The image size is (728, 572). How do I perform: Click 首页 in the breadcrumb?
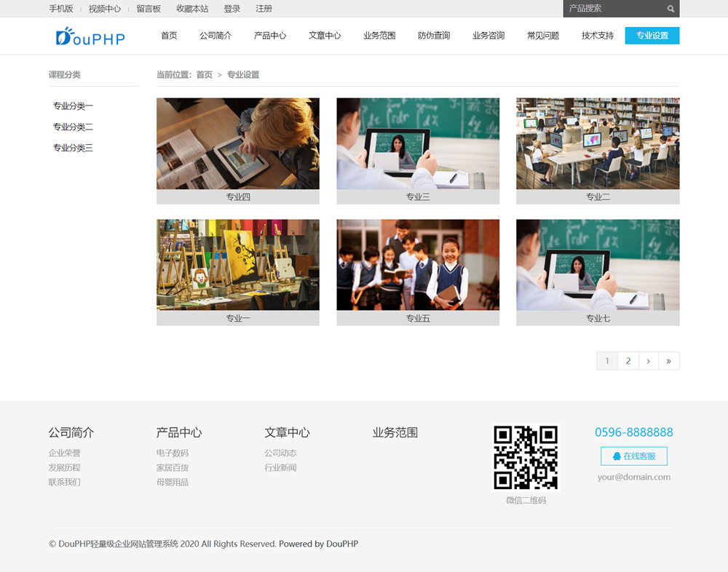click(204, 75)
